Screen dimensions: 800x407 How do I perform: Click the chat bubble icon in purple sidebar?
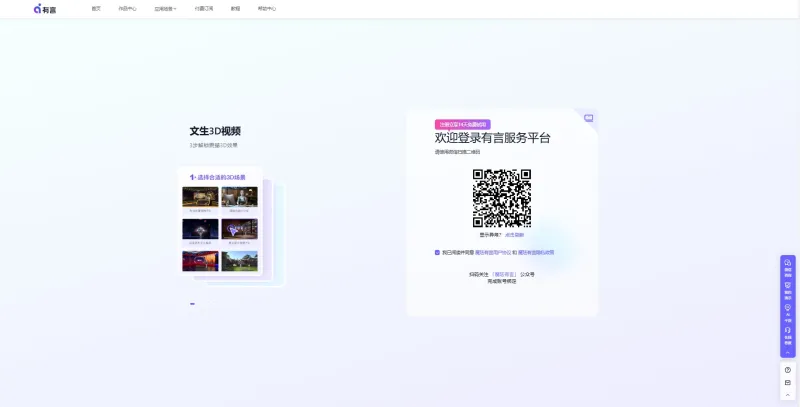pos(788,262)
